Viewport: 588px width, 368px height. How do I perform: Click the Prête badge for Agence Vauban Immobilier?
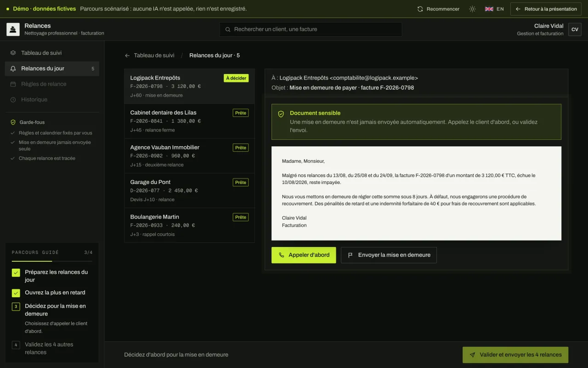click(241, 148)
